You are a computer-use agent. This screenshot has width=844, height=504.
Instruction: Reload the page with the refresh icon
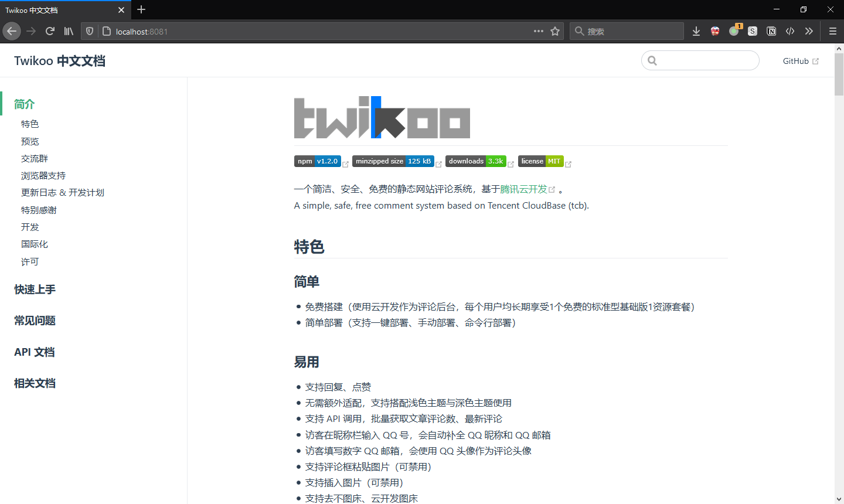[50, 31]
